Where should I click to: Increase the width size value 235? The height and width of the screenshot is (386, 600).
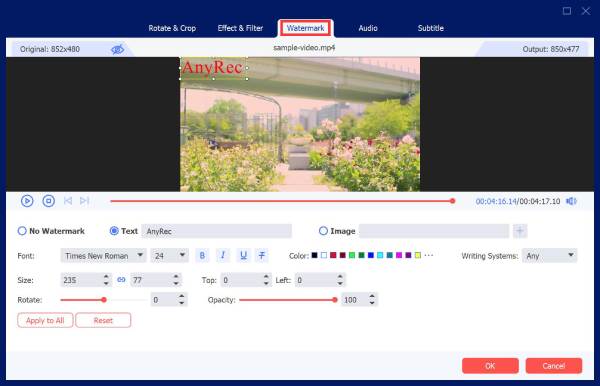click(x=106, y=277)
